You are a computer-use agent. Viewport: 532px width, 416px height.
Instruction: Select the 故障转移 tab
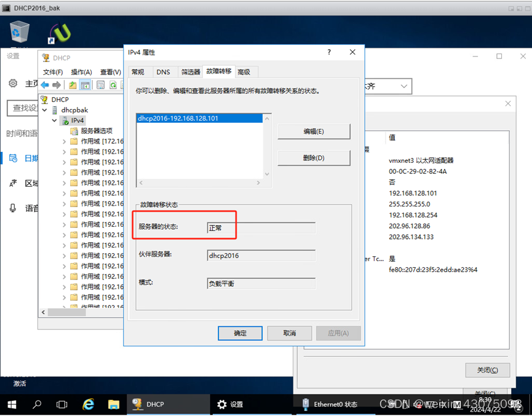(219, 71)
